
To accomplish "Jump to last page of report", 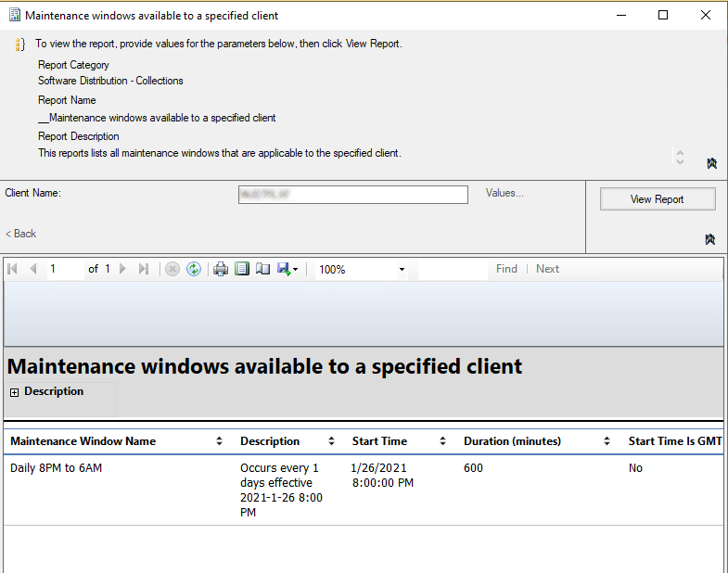I will tap(143, 269).
